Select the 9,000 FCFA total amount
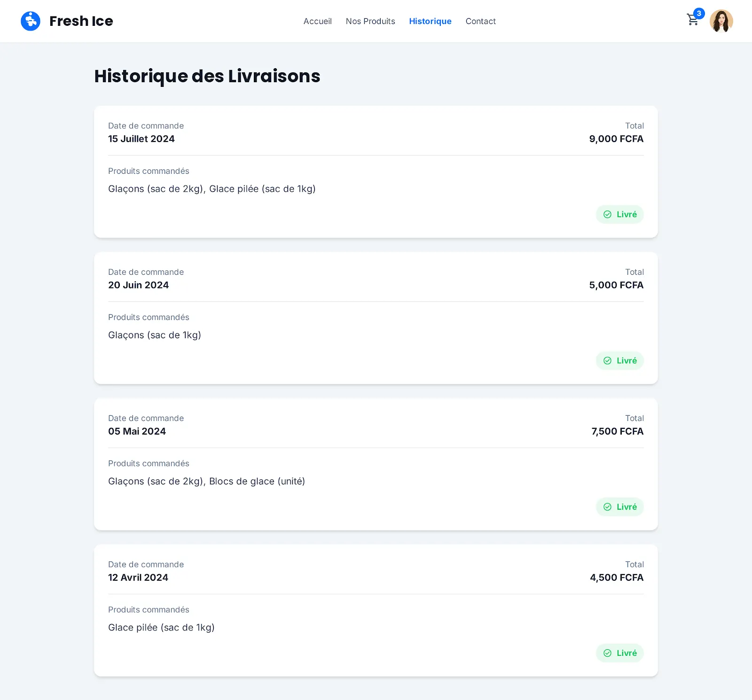 click(x=616, y=139)
